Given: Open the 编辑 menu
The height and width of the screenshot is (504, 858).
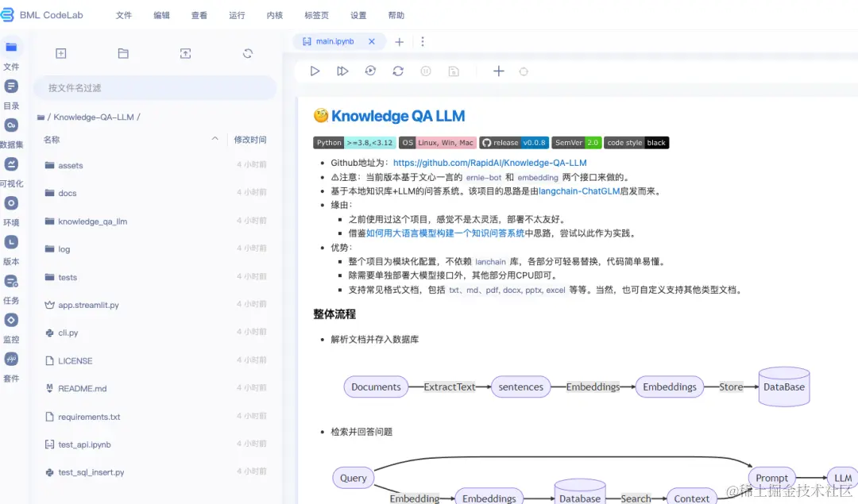Looking at the screenshot, I should [x=161, y=15].
